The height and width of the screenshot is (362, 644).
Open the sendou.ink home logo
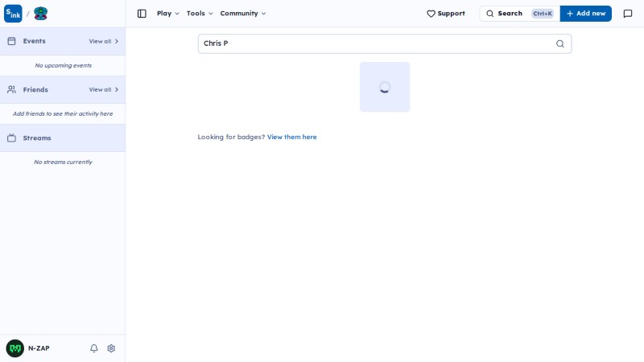pos(13,14)
